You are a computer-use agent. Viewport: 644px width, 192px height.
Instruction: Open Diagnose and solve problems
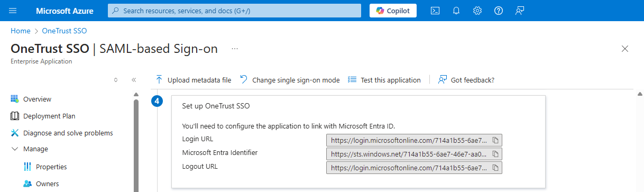(x=68, y=133)
